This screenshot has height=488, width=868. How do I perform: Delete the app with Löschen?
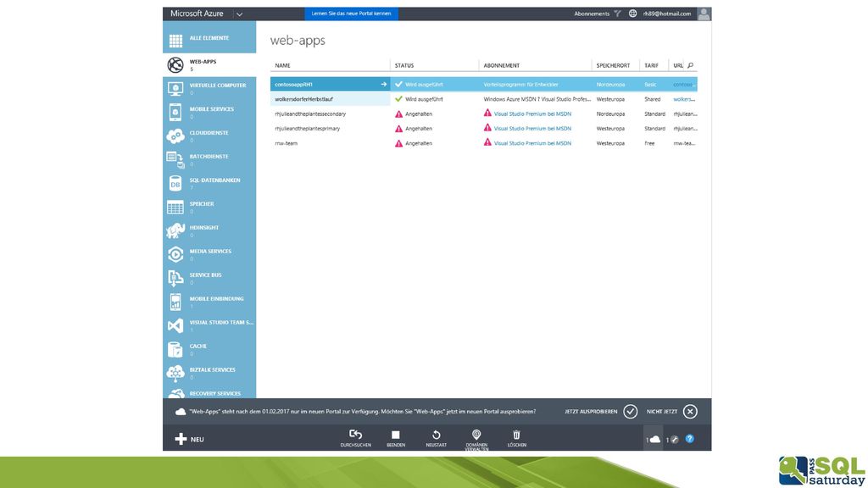(x=516, y=438)
